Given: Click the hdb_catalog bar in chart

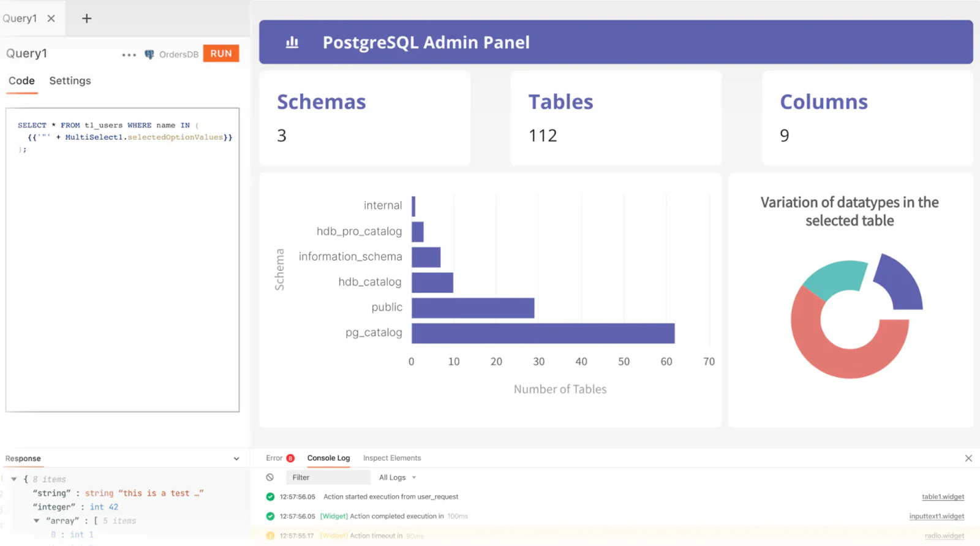Looking at the screenshot, I should [432, 282].
